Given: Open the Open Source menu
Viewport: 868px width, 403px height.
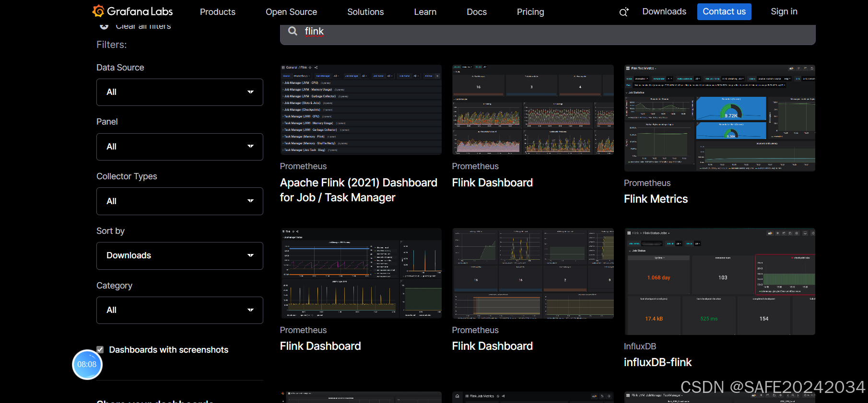Looking at the screenshot, I should pyautogui.click(x=292, y=12).
